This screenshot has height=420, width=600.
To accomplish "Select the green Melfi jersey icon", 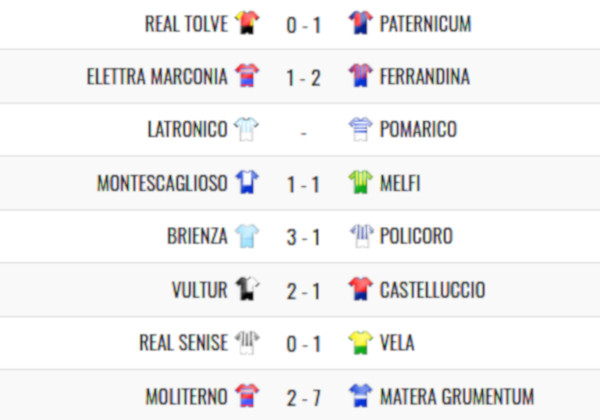I will [360, 182].
